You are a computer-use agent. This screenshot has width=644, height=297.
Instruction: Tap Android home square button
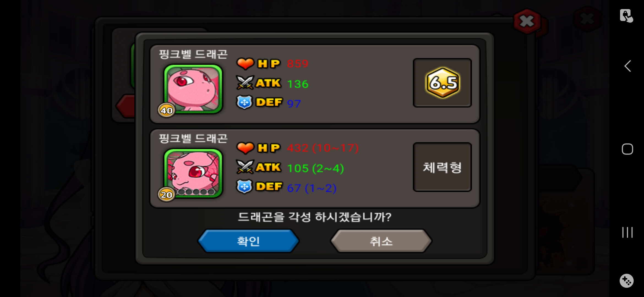pos(627,149)
